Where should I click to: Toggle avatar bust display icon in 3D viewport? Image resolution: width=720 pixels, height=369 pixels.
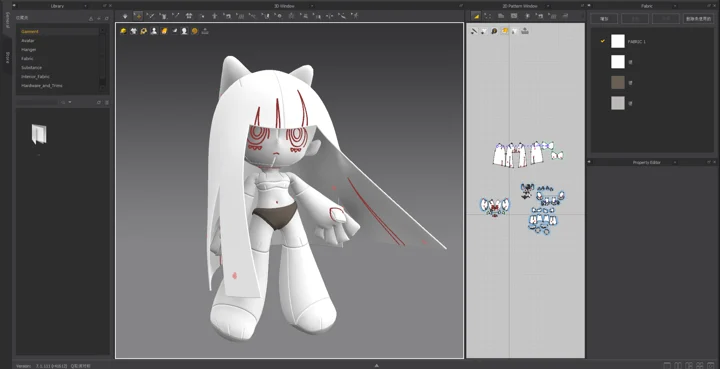[x=154, y=31]
